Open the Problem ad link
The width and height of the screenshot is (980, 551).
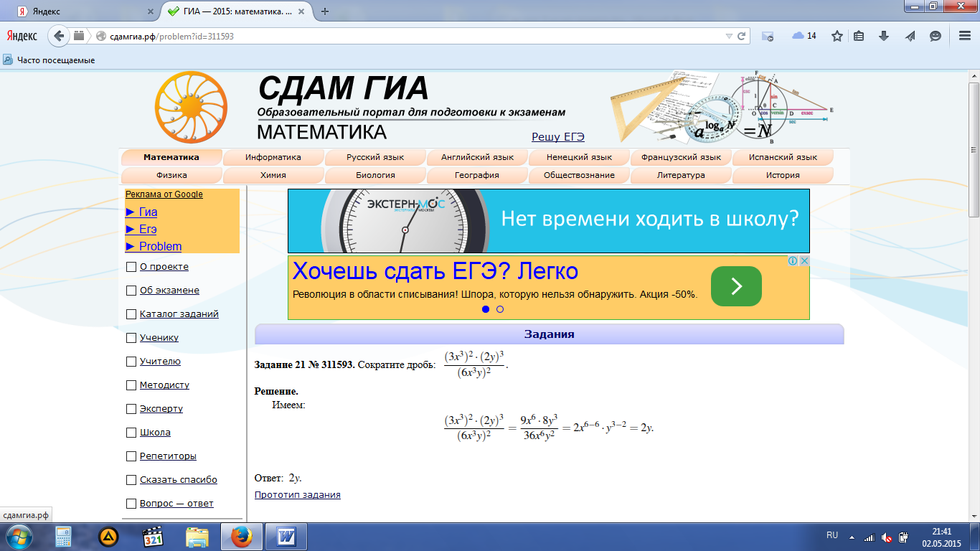[160, 246]
